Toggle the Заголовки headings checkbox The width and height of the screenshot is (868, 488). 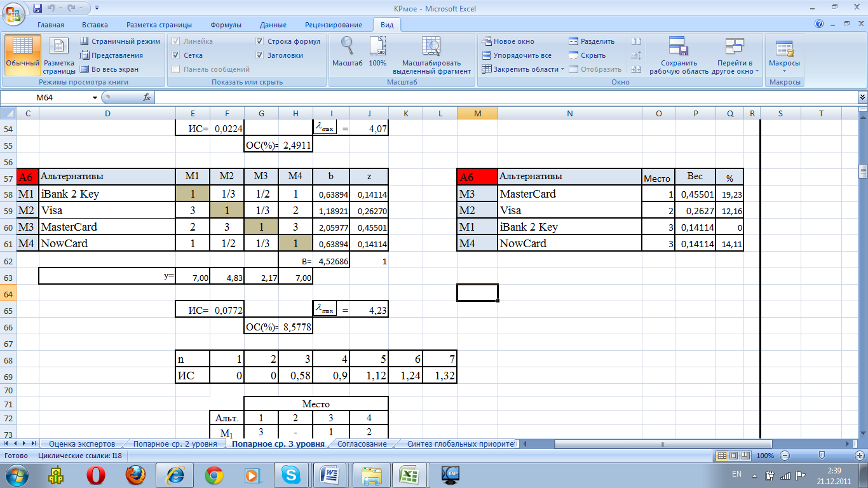click(260, 55)
